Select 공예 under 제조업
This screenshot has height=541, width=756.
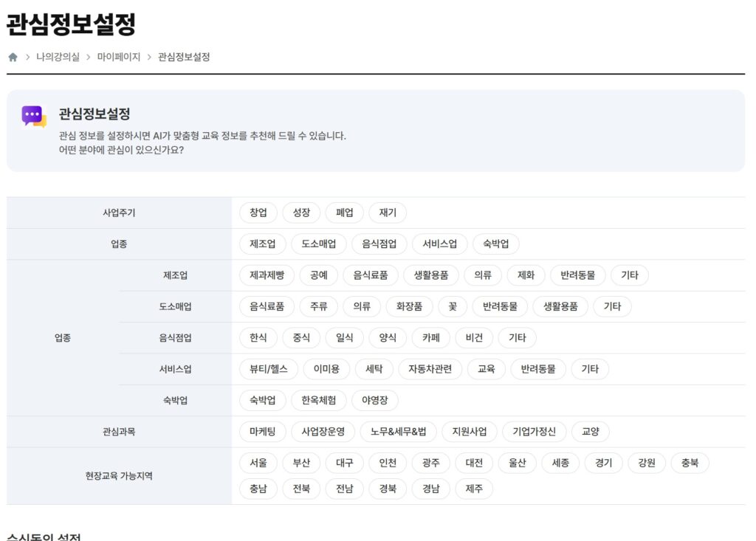[x=319, y=275]
